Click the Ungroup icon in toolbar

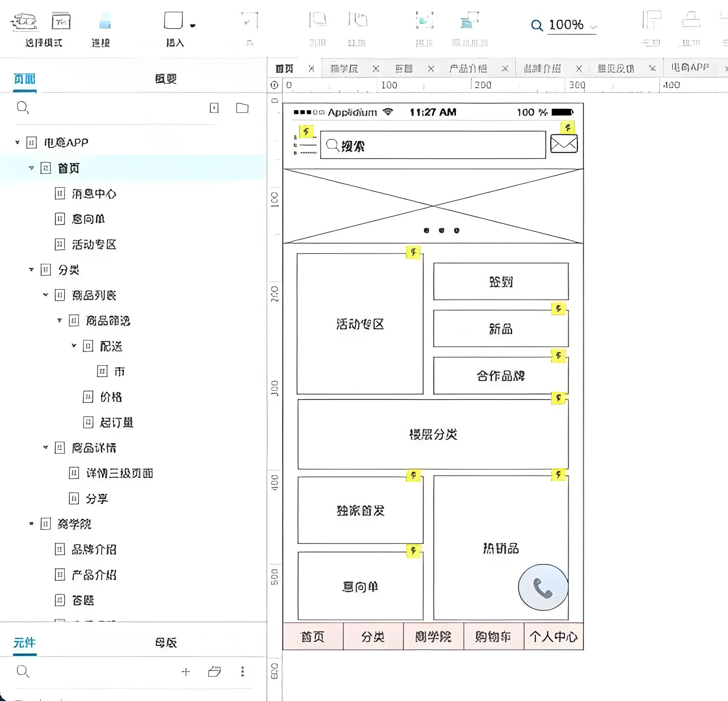470,20
